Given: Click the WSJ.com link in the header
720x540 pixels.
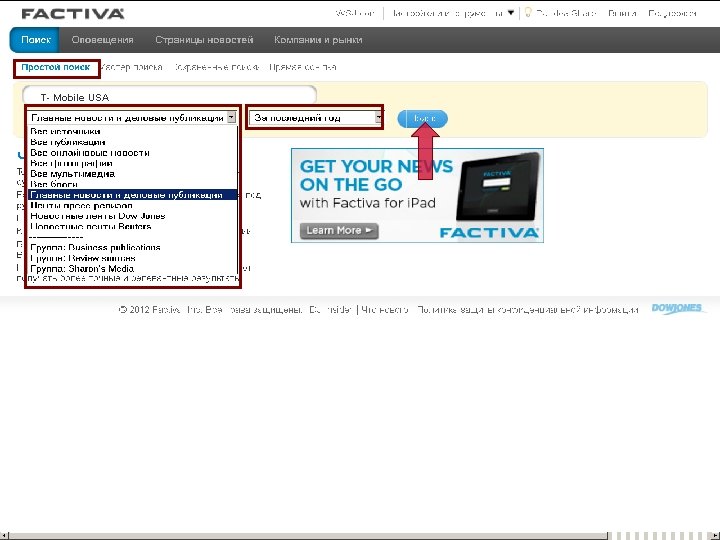Looking at the screenshot, I should coord(355,13).
